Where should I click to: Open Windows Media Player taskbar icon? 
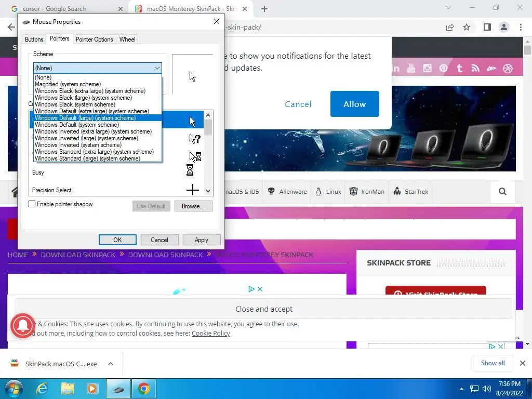click(92, 389)
